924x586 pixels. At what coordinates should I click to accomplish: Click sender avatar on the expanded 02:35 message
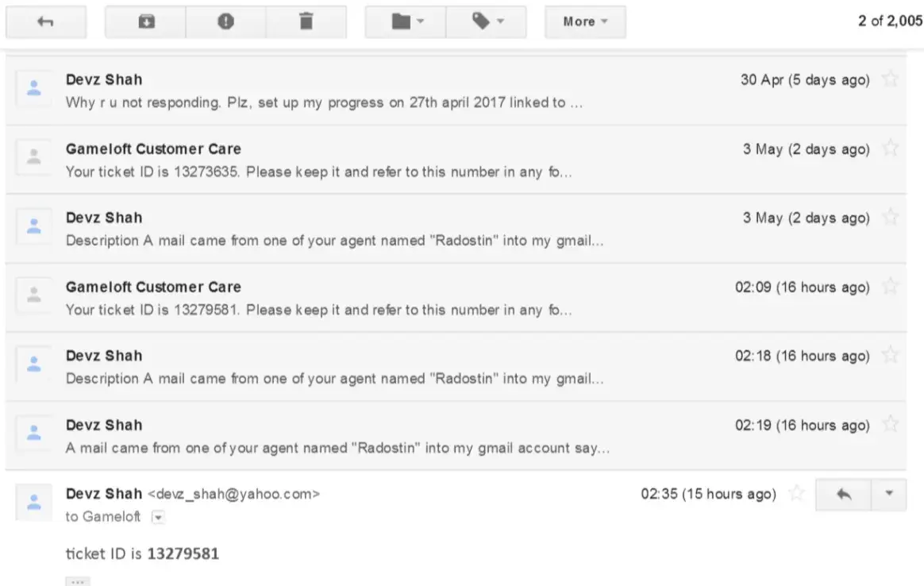tap(34, 503)
